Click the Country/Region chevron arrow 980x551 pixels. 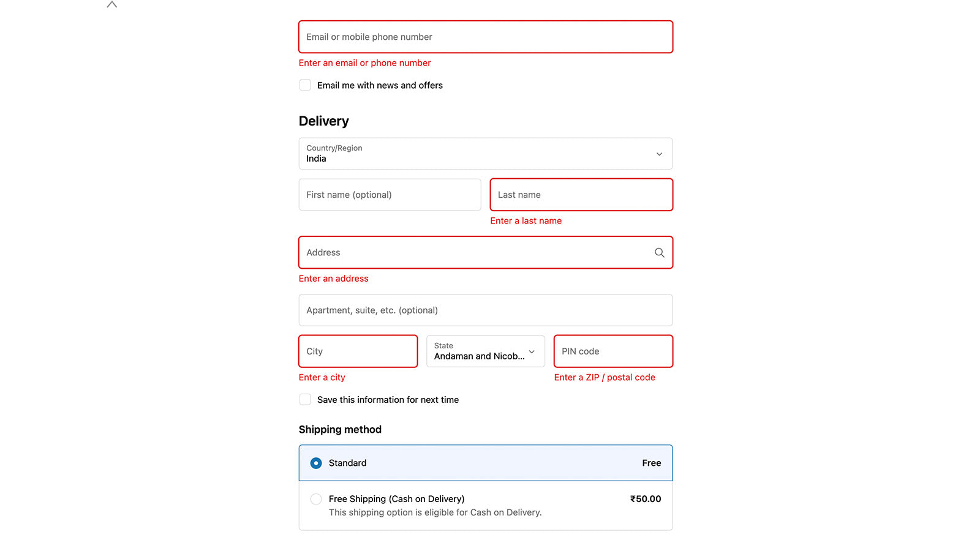point(659,154)
